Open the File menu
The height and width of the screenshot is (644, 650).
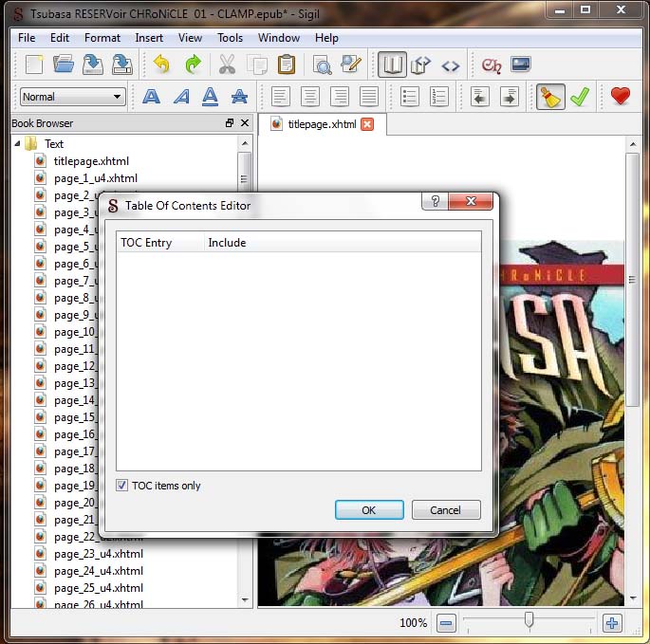(x=27, y=38)
